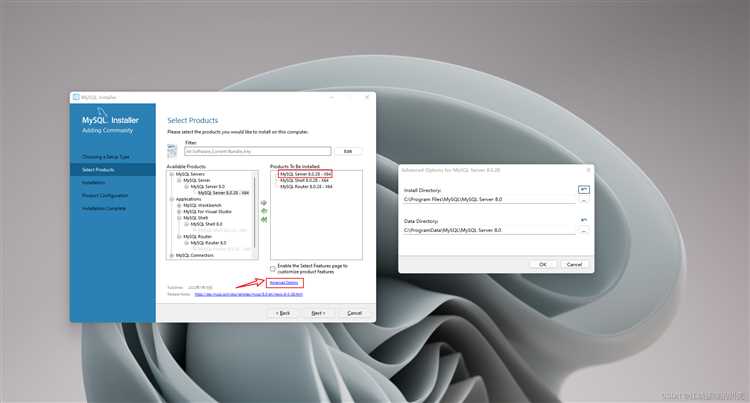Expand the MySQL Connectors node
Image resolution: width=750 pixels, height=403 pixels.
(172, 255)
